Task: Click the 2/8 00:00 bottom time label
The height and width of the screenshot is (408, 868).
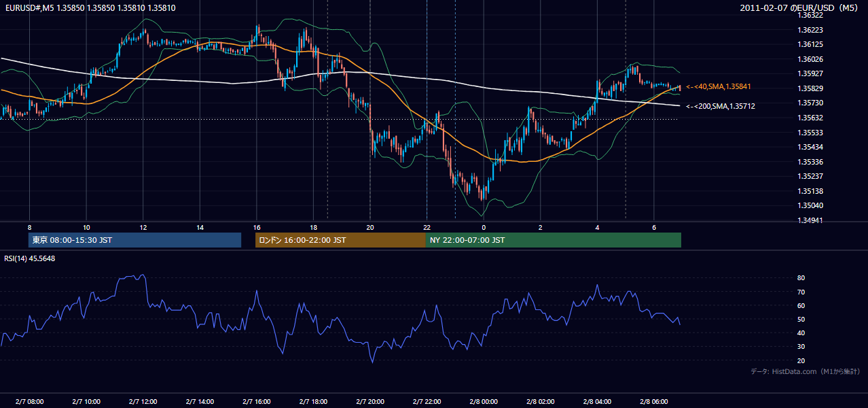Action: [484, 402]
